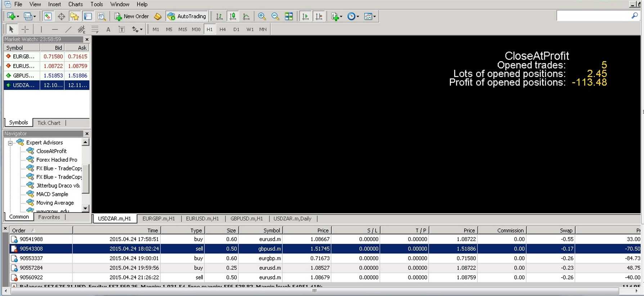Viewport: 644px width, 296px height.
Task: Open the Arrows objects dropdown
Action: tap(137, 29)
